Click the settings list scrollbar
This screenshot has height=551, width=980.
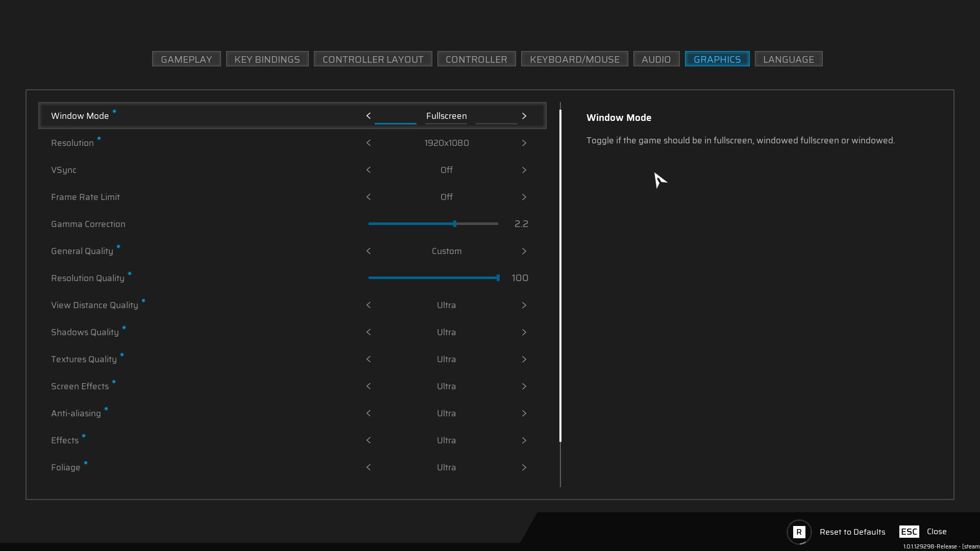(x=560, y=275)
